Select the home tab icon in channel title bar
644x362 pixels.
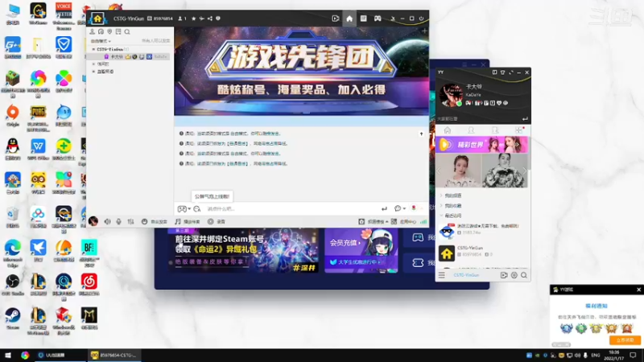point(349,19)
